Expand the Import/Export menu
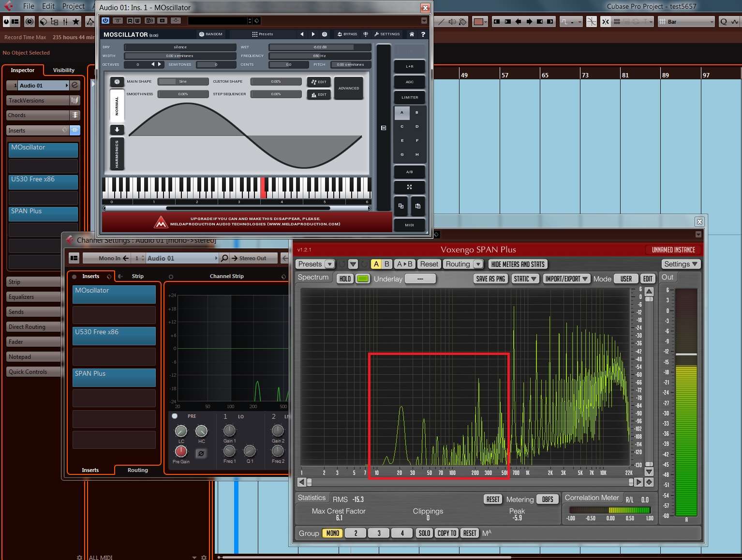 click(x=566, y=279)
